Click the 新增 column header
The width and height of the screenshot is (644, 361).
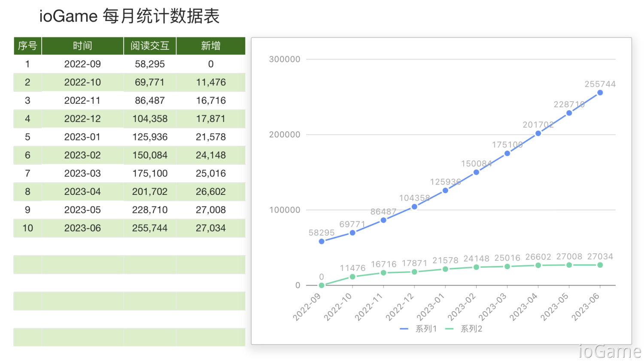tap(211, 46)
